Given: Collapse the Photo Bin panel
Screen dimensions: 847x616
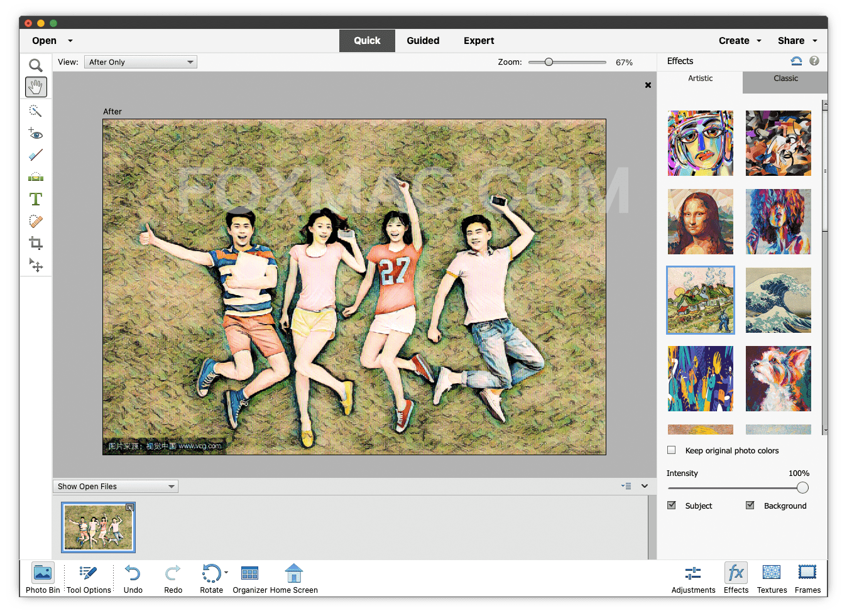Looking at the screenshot, I should (644, 485).
